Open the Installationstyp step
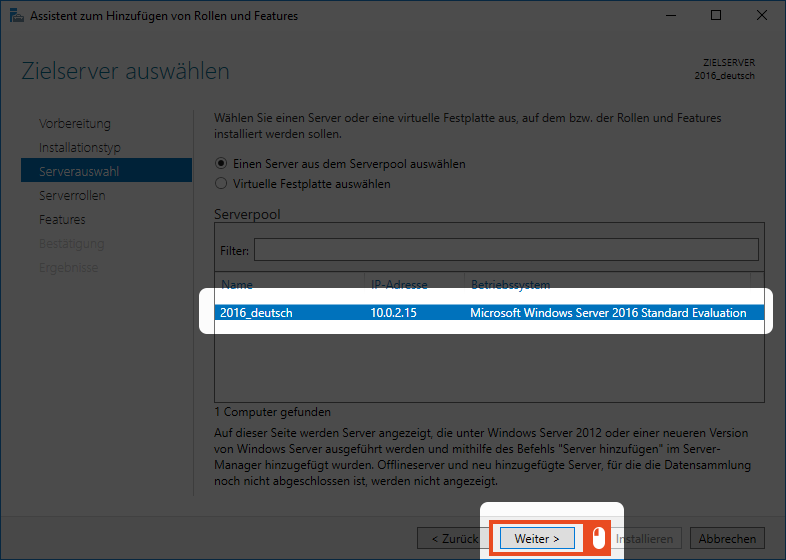This screenshot has width=786, height=560. (80, 148)
